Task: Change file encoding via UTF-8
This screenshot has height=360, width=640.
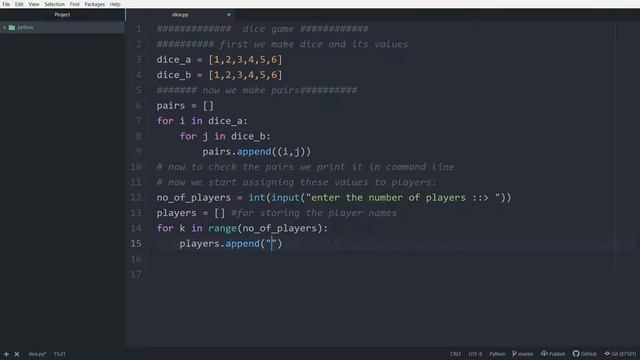Action: [x=475, y=354]
